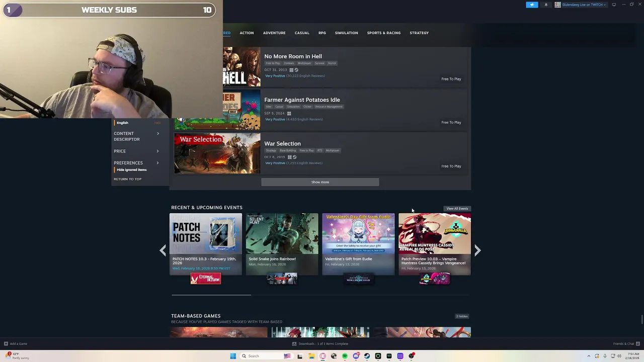This screenshot has height=362, width=644.
Task: Click Rainbow Six game logo under Solid Snake
Action: coord(282,279)
